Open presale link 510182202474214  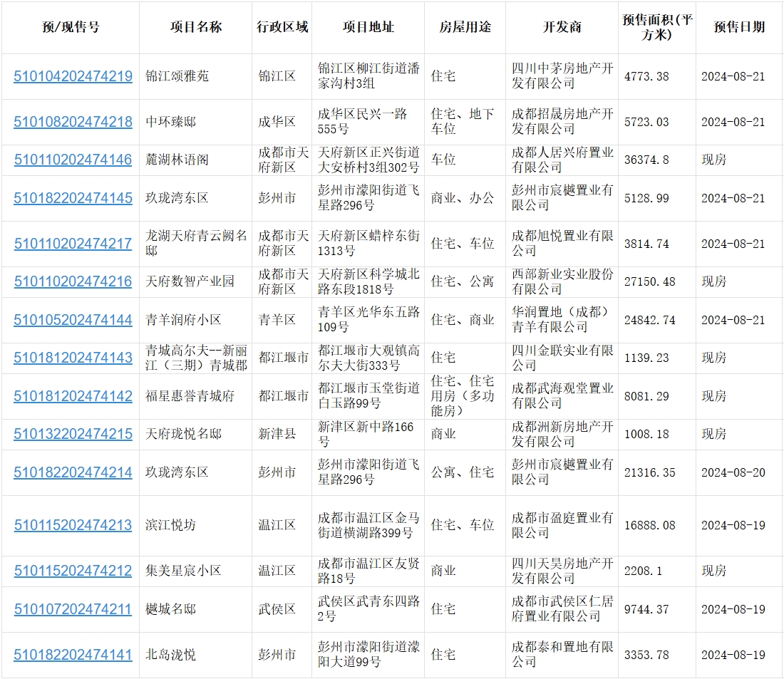pyautogui.click(x=73, y=472)
